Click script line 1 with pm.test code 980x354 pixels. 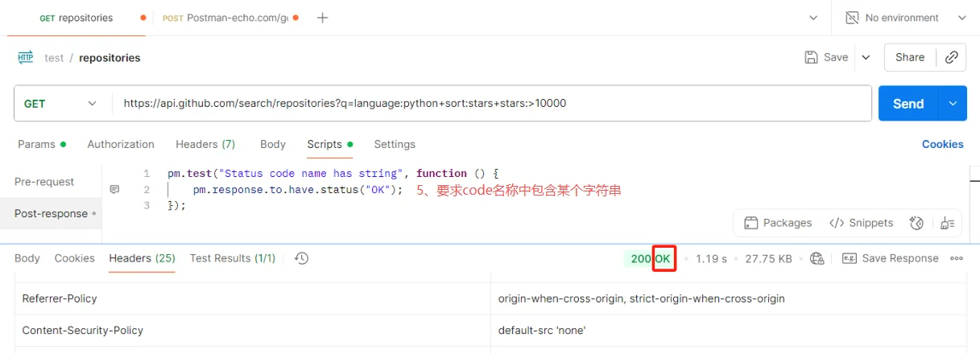[333, 174]
